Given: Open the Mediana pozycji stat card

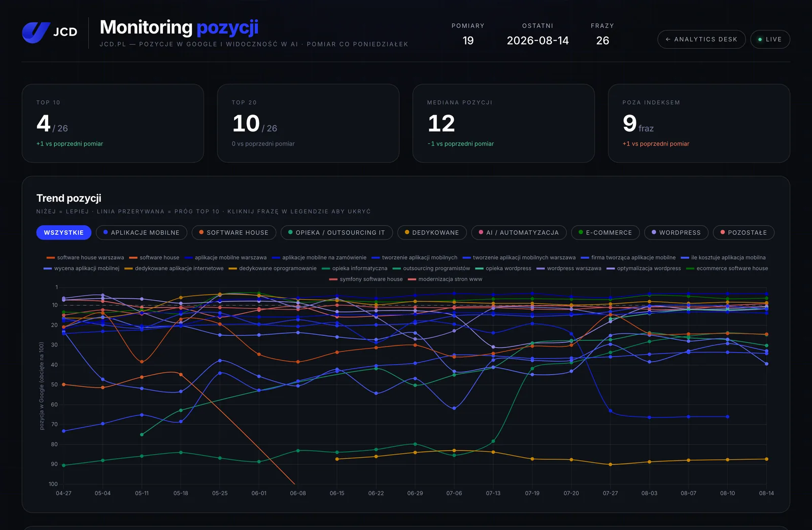Looking at the screenshot, I should pos(503,123).
